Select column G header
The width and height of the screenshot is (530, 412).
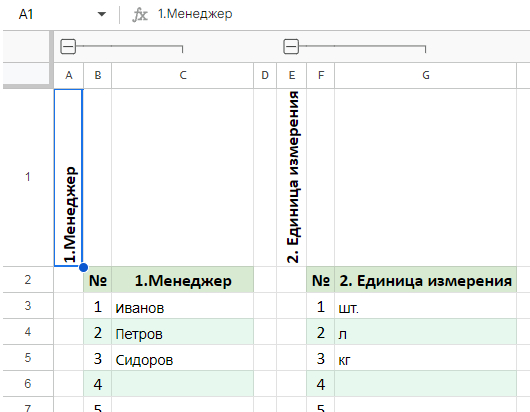click(426, 75)
